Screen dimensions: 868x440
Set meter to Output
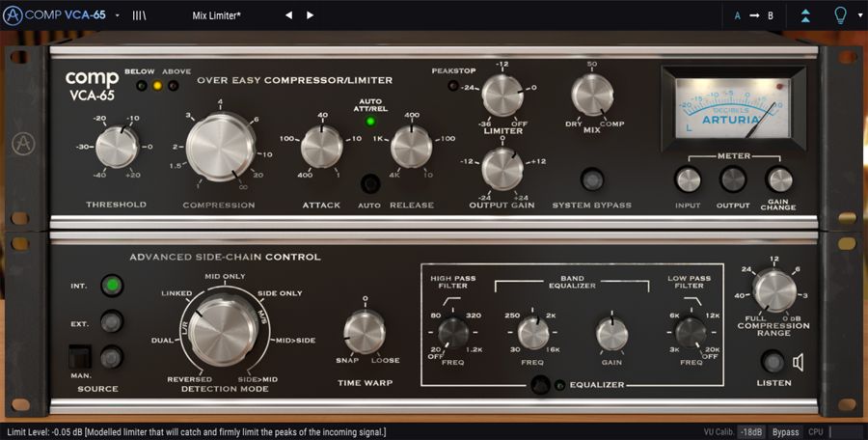tap(733, 179)
